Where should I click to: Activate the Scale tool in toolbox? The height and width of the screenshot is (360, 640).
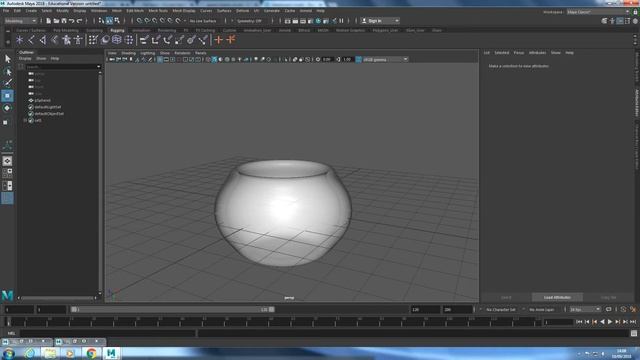tap(7, 122)
